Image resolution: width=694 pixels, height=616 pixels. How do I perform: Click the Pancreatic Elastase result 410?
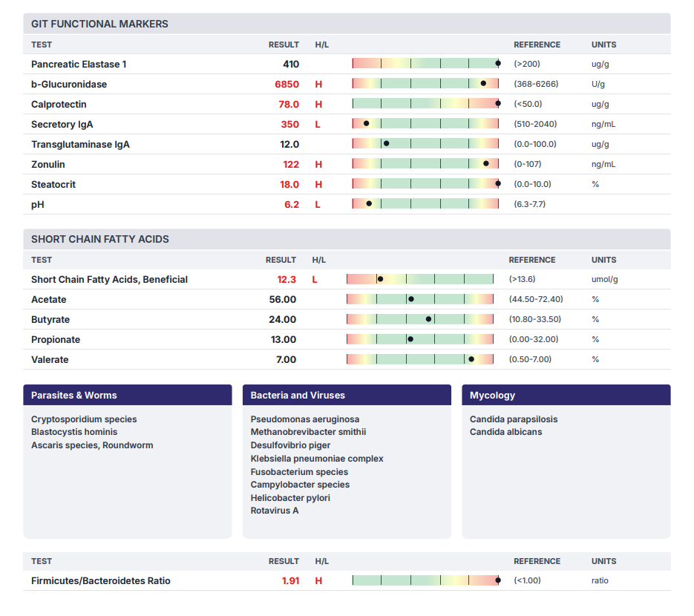tap(291, 64)
